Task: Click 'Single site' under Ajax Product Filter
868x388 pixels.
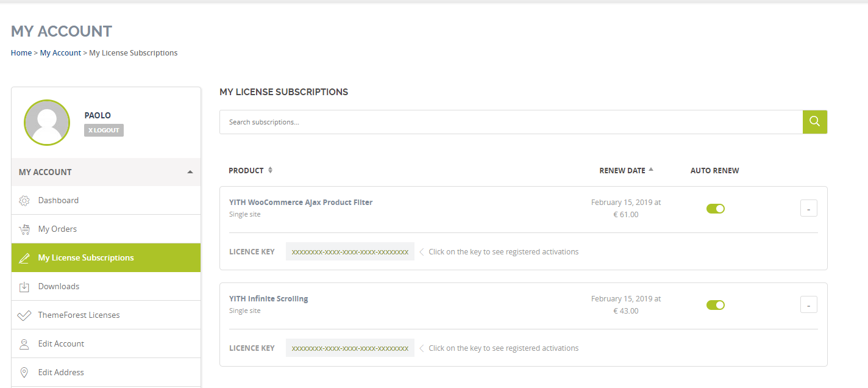Action: 244,215
